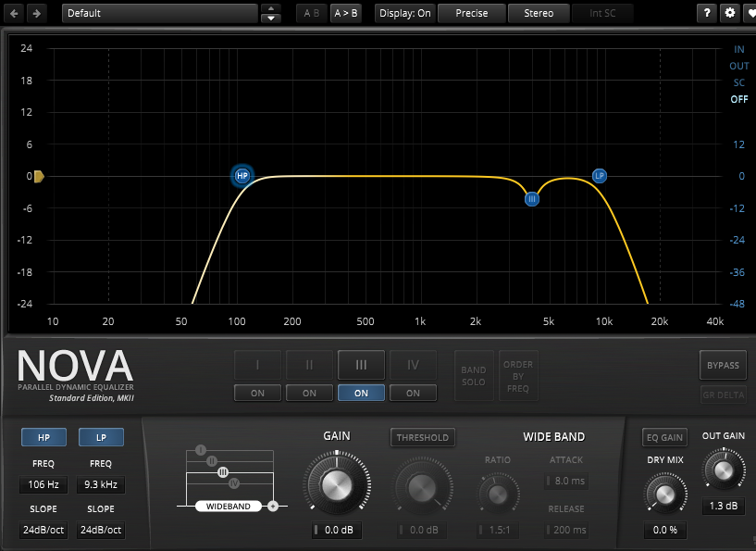This screenshot has width=756, height=551.
Task: Click the out gain 1.3 dB field
Action: [x=724, y=506]
